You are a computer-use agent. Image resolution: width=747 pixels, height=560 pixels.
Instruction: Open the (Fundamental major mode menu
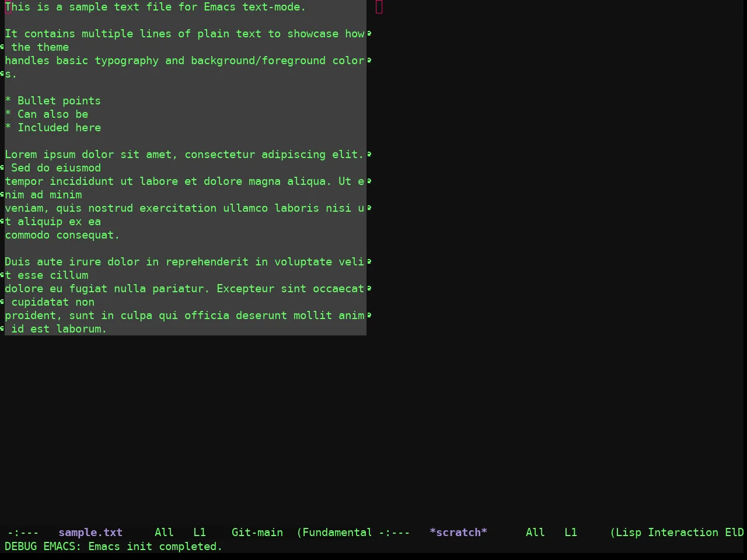click(334, 533)
